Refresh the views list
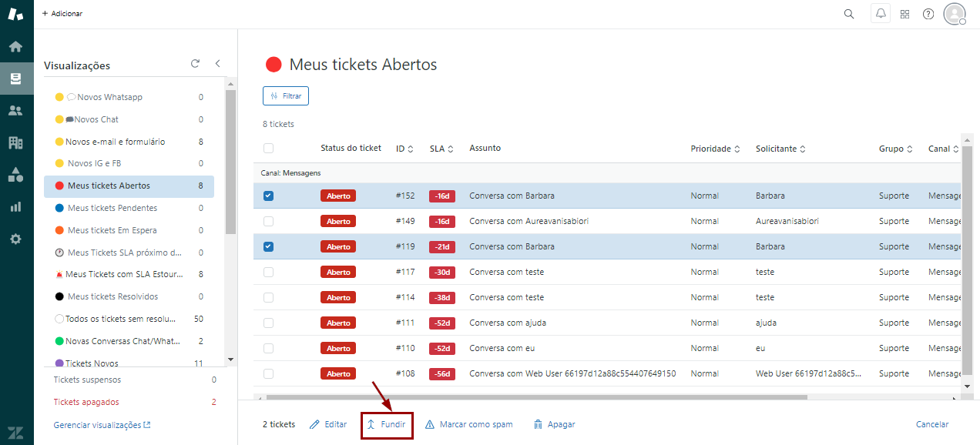The image size is (980, 445). [x=195, y=64]
